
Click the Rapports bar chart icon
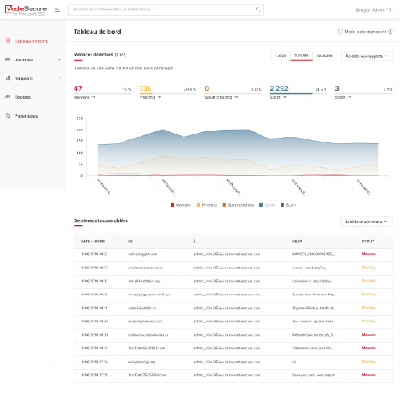coord(8,78)
